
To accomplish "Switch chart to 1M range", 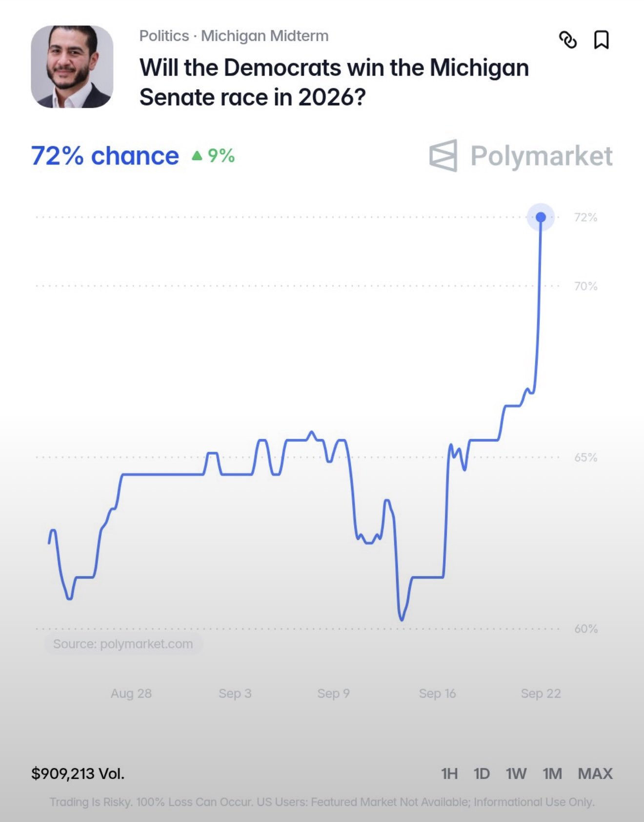I will click(552, 774).
